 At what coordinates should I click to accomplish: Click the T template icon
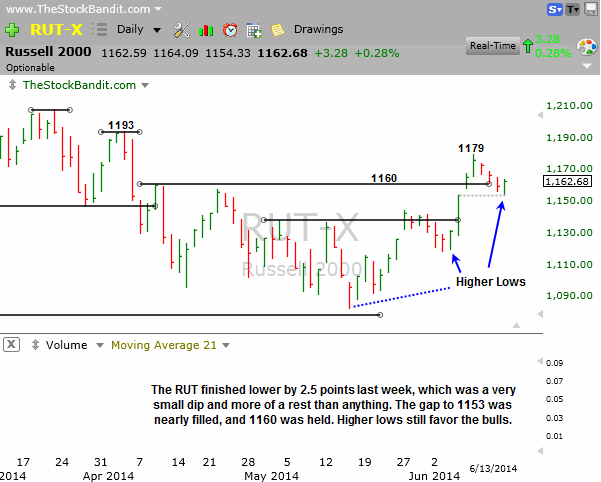click(x=573, y=9)
